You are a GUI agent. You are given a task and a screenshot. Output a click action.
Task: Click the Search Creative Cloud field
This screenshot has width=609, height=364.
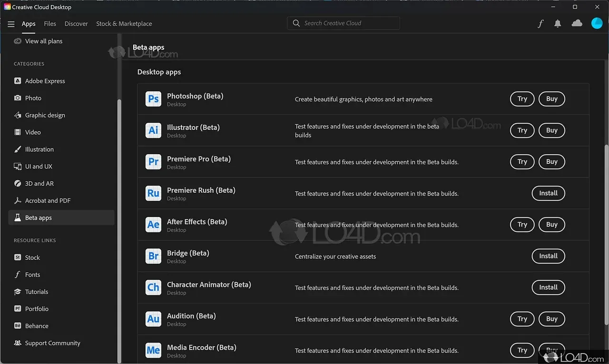pyautogui.click(x=344, y=23)
